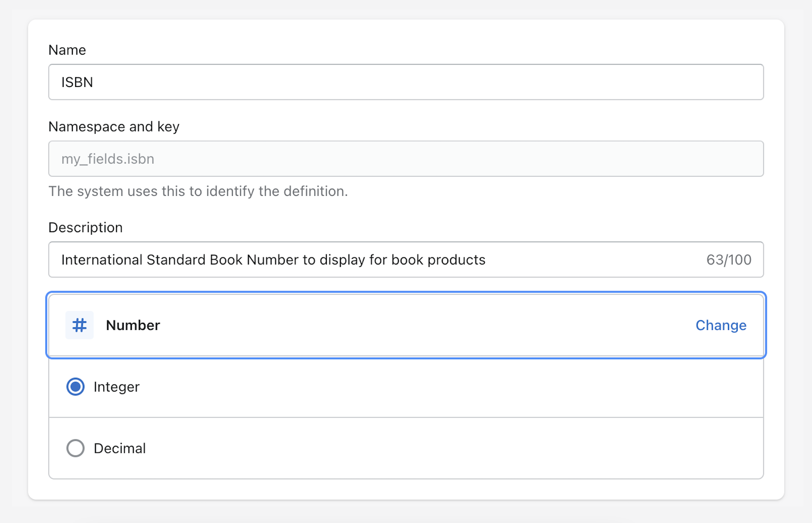Click the helper text about identifying the definition

coord(198,191)
